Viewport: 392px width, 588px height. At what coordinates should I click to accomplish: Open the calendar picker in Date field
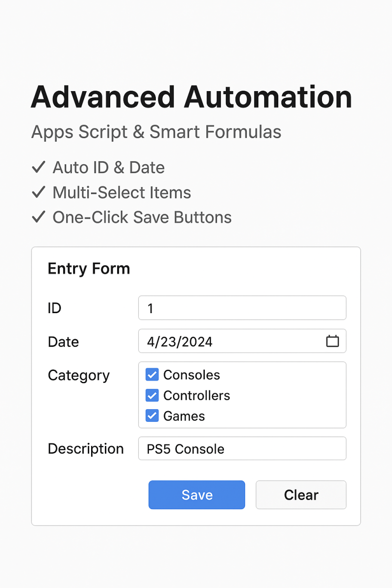pyautogui.click(x=333, y=341)
